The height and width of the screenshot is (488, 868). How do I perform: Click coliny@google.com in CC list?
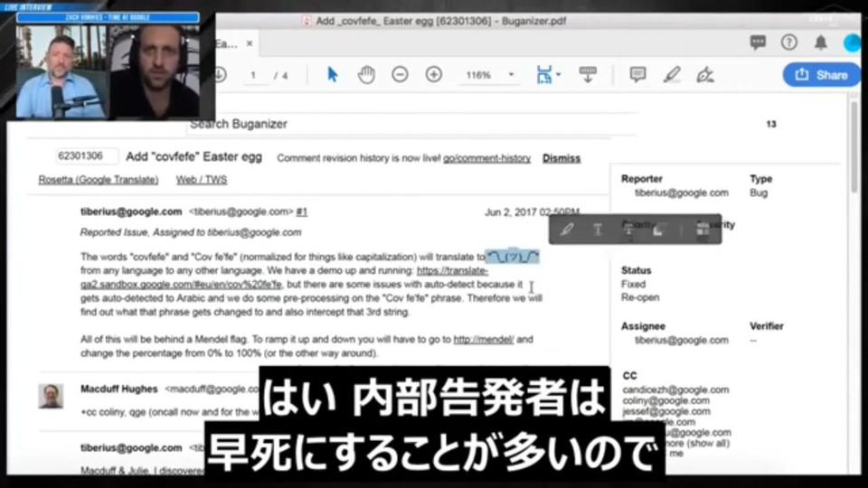(x=666, y=400)
